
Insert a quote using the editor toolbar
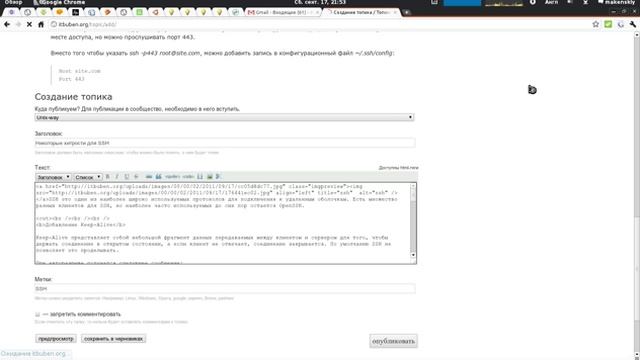[x=158, y=177]
